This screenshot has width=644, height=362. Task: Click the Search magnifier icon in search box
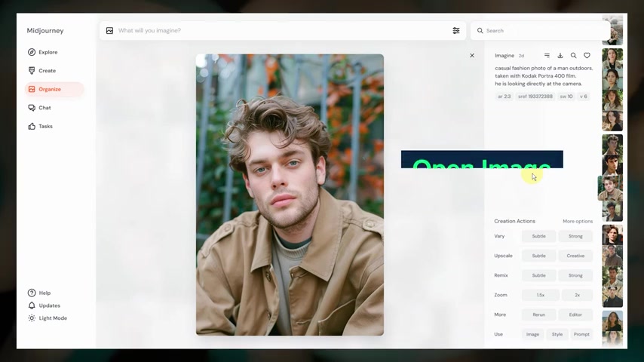click(480, 30)
